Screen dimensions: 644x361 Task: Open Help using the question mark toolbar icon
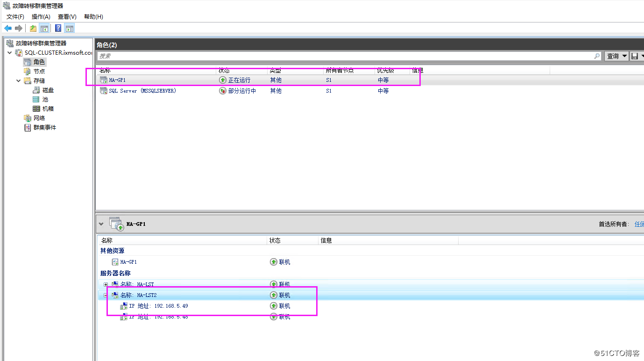point(57,28)
